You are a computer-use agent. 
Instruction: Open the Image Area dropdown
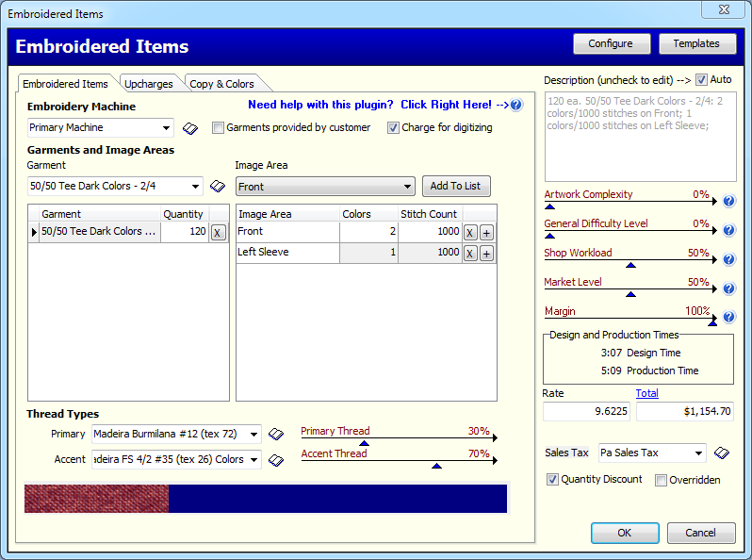(407, 187)
